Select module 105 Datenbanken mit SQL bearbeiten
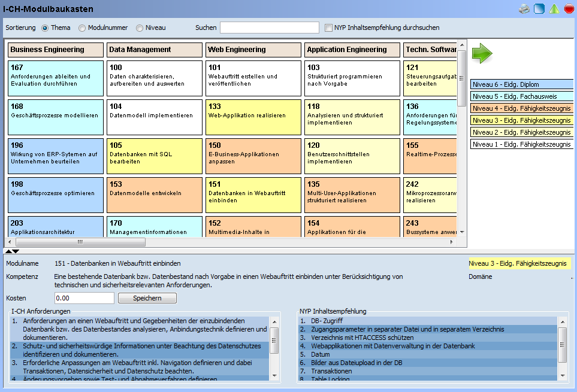Image resolution: width=577 pixels, height=392 pixels. (x=155, y=156)
